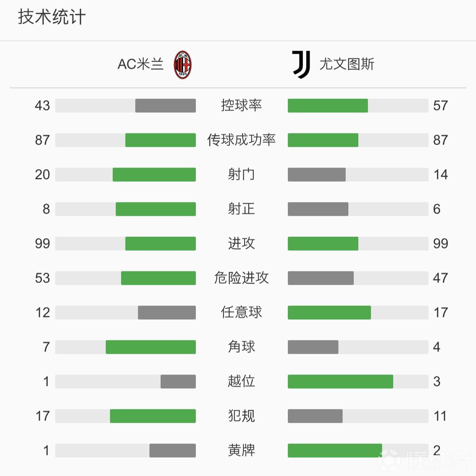Open the AC米兰 team name
Screen dimensions: 476x476
[x=141, y=64]
